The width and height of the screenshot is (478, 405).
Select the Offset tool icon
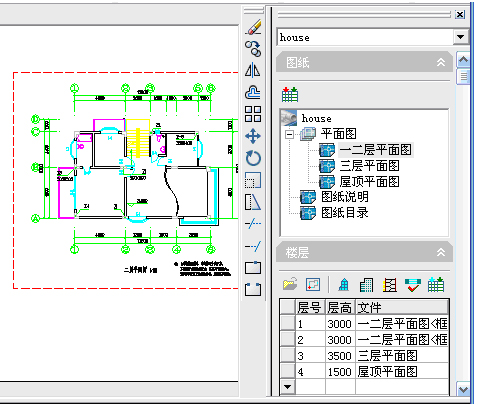[x=253, y=92]
